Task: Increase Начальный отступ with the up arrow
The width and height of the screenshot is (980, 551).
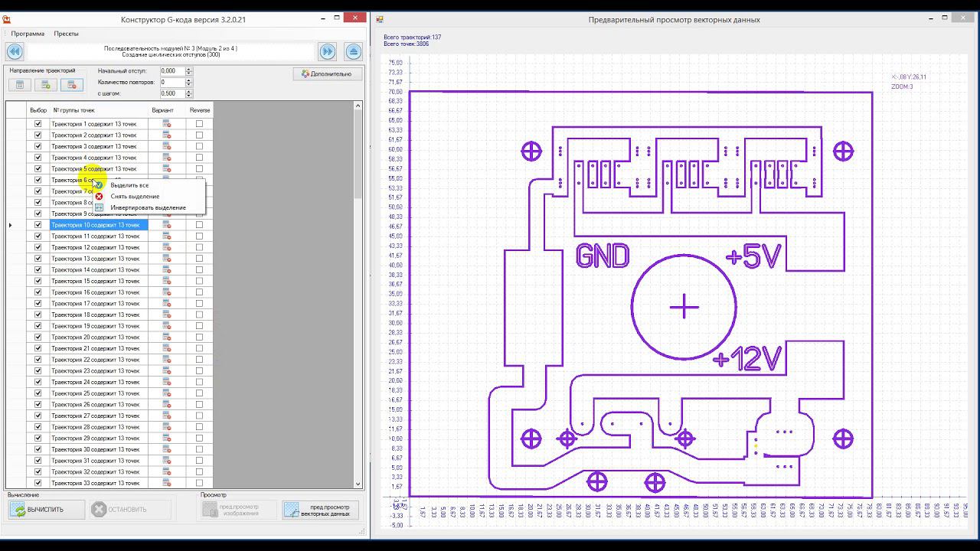Action: tap(189, 69)
